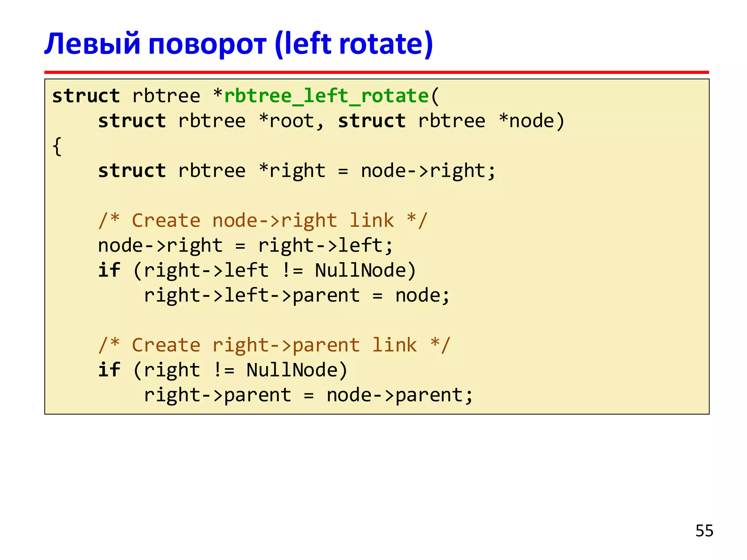This screenshot has height=560, width=747.
Task: Click the parameter text '*root,'
Action: click(x=291, y=121)
